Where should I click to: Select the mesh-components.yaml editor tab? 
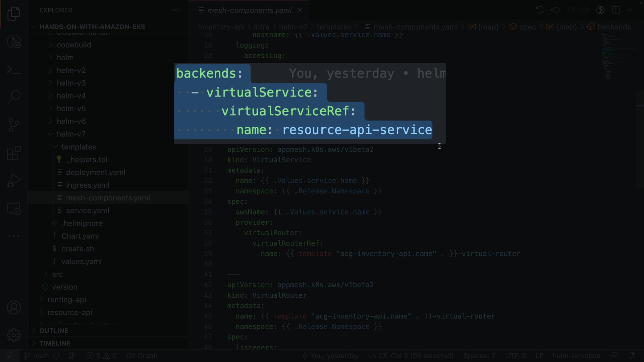pyautogui.click(x=249, y=10)
